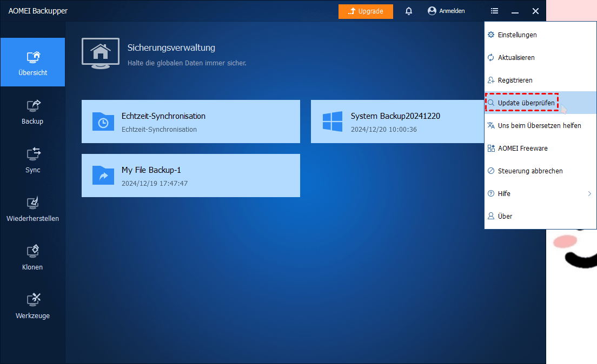Screen dimensions: 597x364
Task: Click the Steuerung abbrechen prohibited icon
Action: click(491, 171)
